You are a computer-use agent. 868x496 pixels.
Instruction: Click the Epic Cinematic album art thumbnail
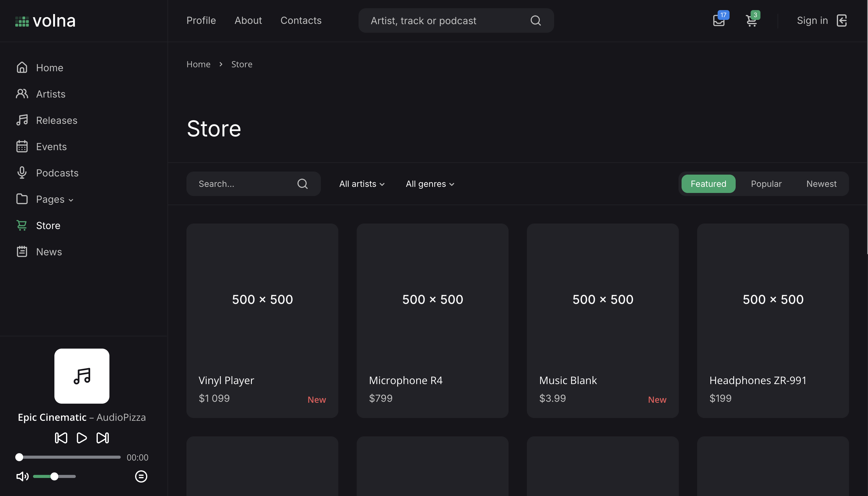click(82, 376)
